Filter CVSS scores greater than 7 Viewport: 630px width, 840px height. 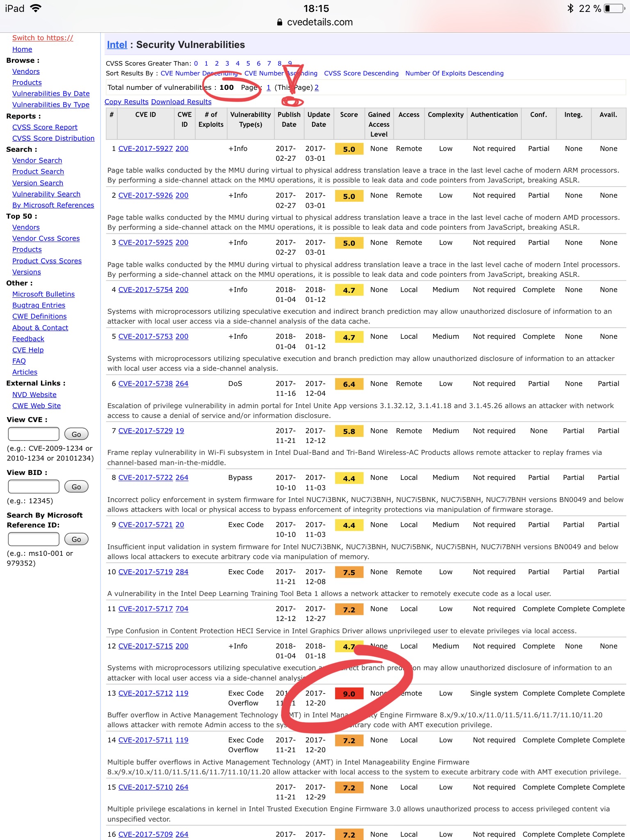coord(269,63)
